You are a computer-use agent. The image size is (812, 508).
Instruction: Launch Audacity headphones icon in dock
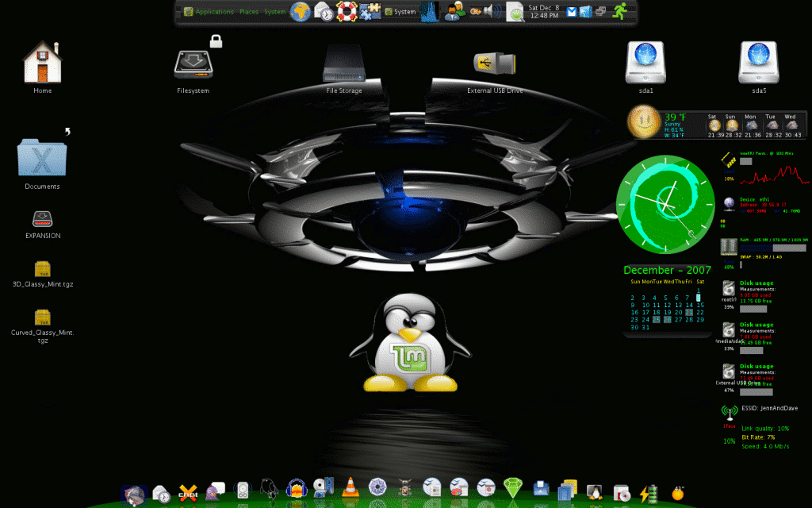click(x=297, y=488)
